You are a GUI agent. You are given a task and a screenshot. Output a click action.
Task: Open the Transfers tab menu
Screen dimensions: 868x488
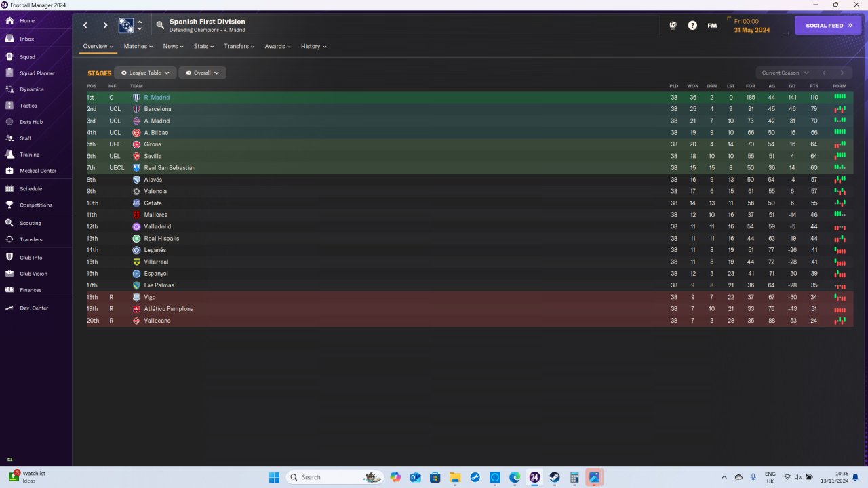(x=239, y=46)
